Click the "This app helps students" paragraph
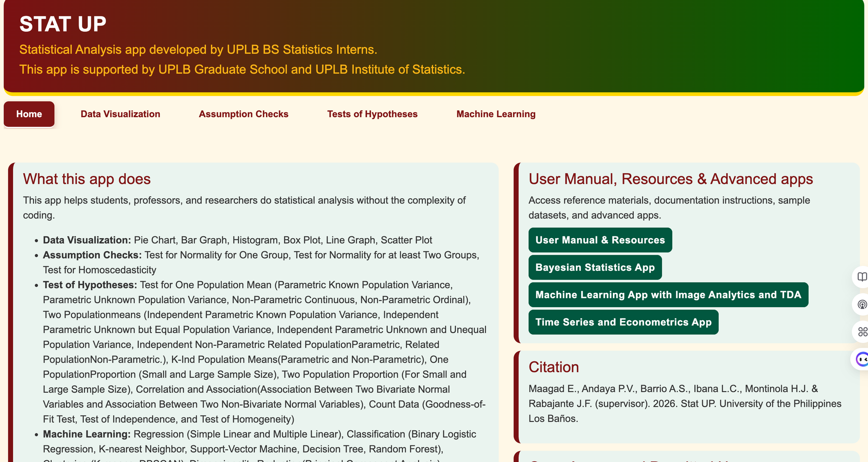 click(244, 208)
